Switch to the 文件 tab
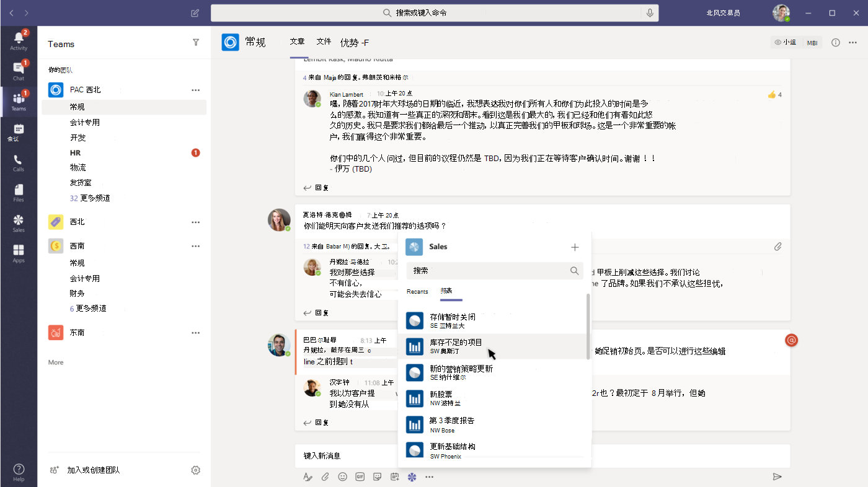Image resolution: width=868 pixels, height=487 pixels. (x=324, y=42)
